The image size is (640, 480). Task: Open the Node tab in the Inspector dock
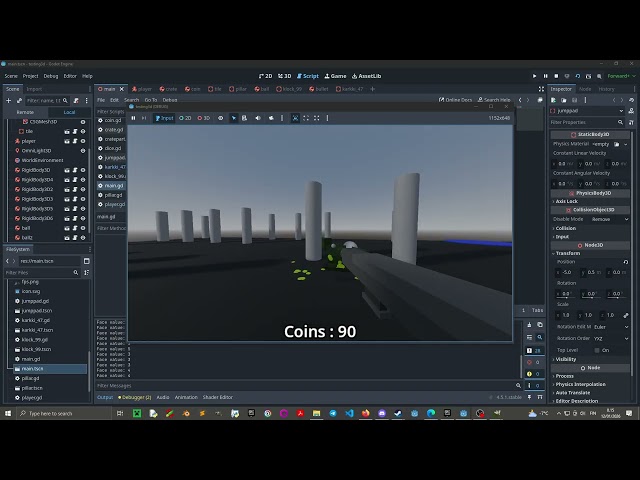pyautogui.click(x=585, y=89)
